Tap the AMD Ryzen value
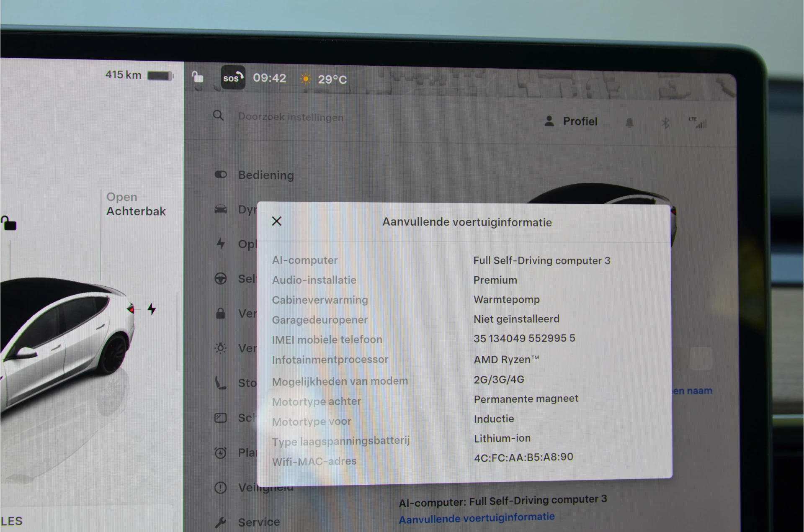 (x=506, y=360)
